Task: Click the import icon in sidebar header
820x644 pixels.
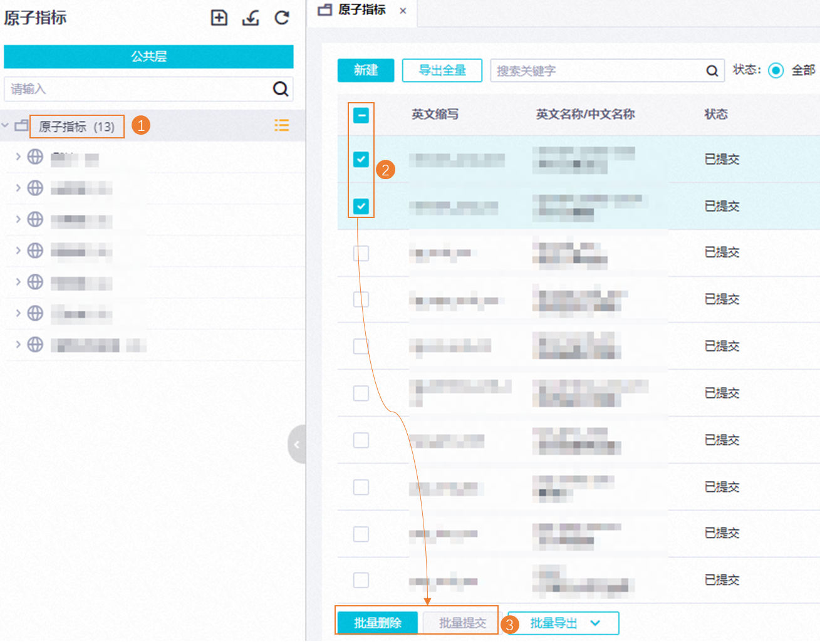Action: pyautogui.click(x=251, y=18)
